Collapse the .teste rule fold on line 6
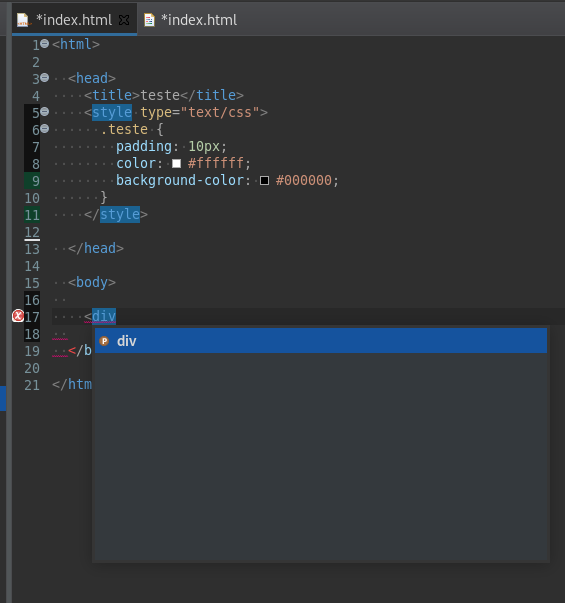Image resolution: width=565 pixels, height=603 pixels. point(45,128)
